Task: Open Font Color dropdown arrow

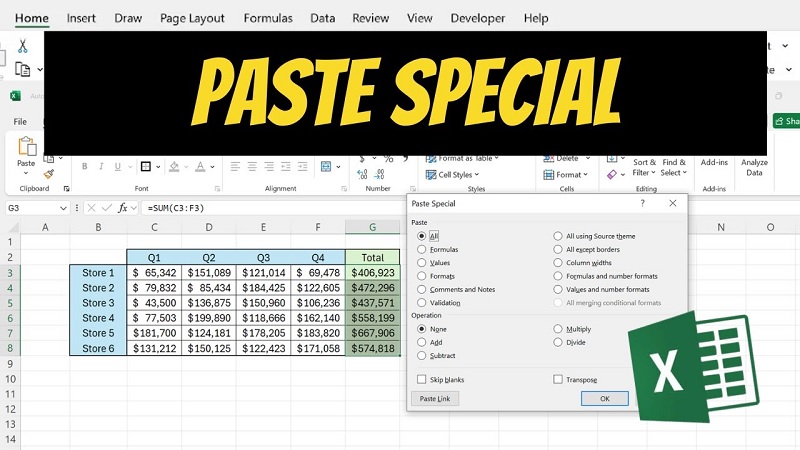Action: [x=212, y=167]
